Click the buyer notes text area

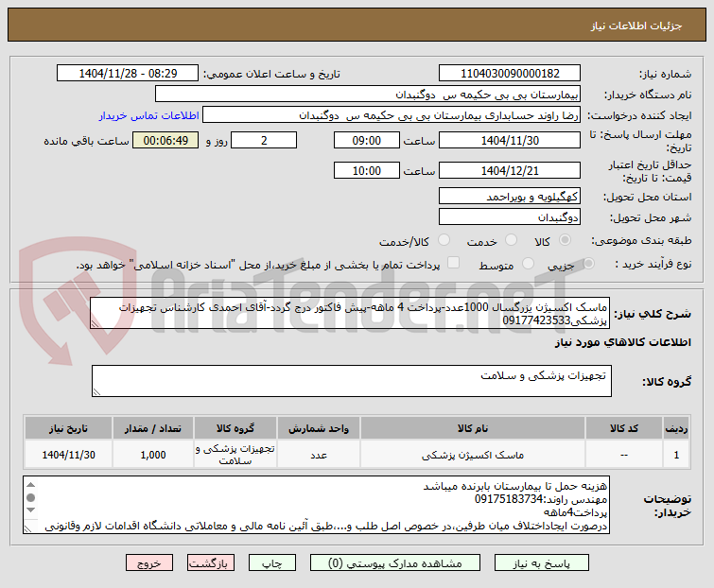(316, 505)
